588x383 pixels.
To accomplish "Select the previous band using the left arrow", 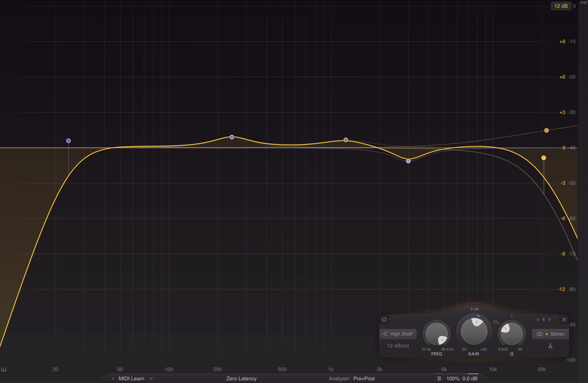I will [x=537, y=319].
